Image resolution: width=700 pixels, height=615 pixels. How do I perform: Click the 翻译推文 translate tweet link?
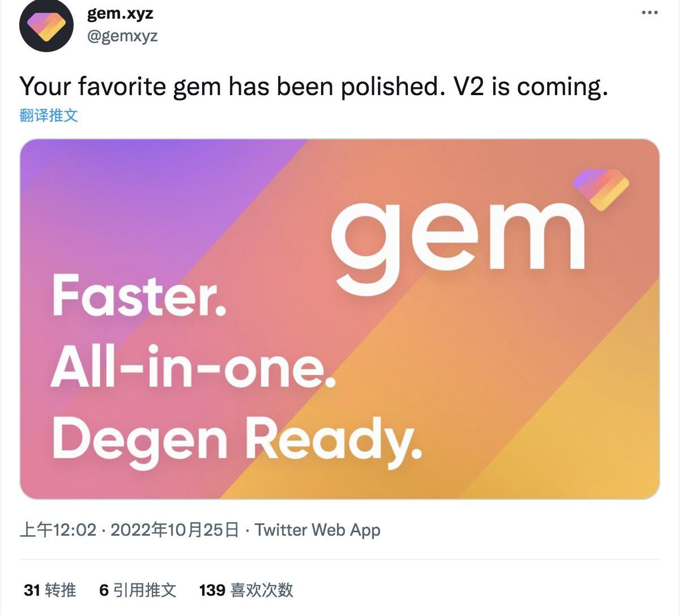pyautogui.click(x=49, y=116)
